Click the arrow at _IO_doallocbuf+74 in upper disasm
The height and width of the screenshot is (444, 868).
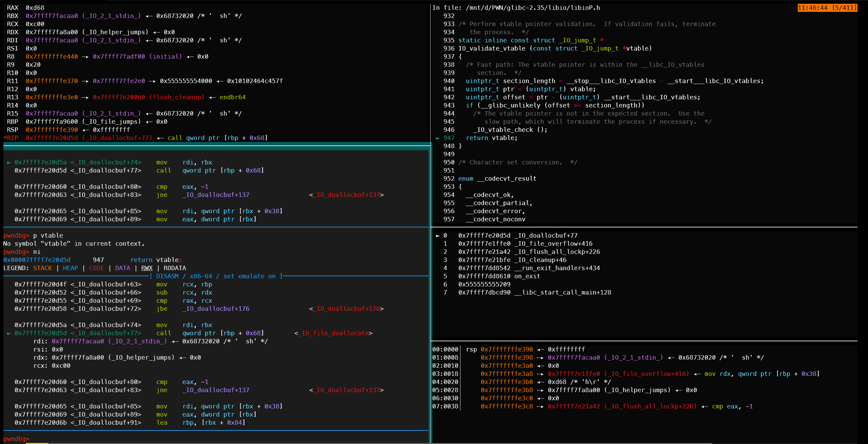click(x=9, y=162)
